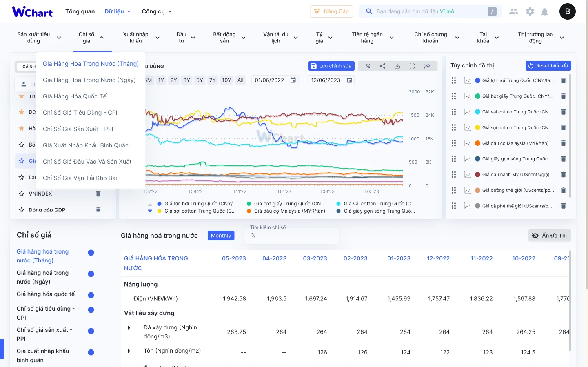Remove Giá cà phê thế giới series
This screenshot has width=588, height=367.
click(563, 206)
